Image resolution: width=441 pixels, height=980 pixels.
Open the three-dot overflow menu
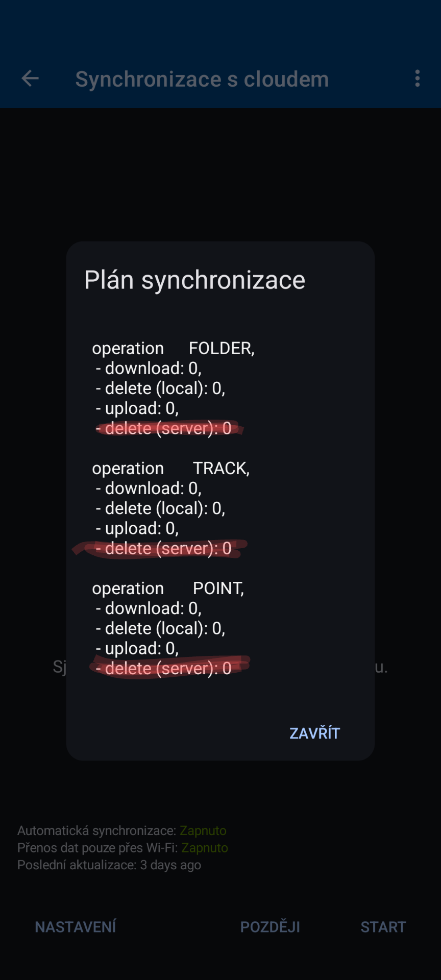pos(418,79)
